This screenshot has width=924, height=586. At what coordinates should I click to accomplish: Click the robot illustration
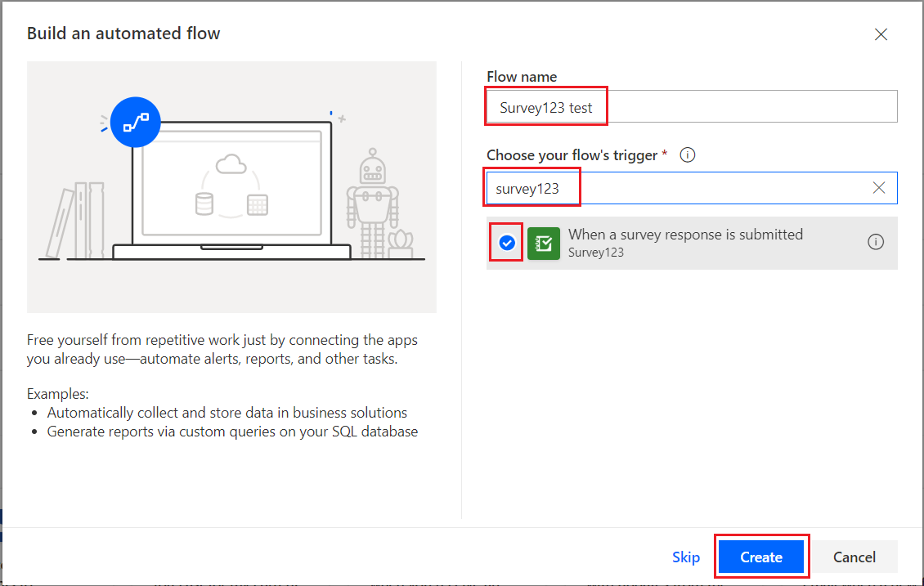(372, 204)
